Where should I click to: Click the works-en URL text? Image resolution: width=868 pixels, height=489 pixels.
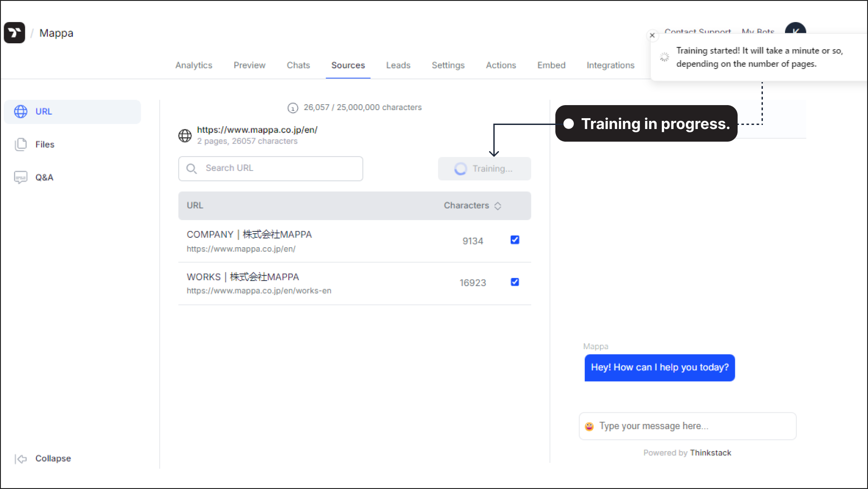coord(259,291)
